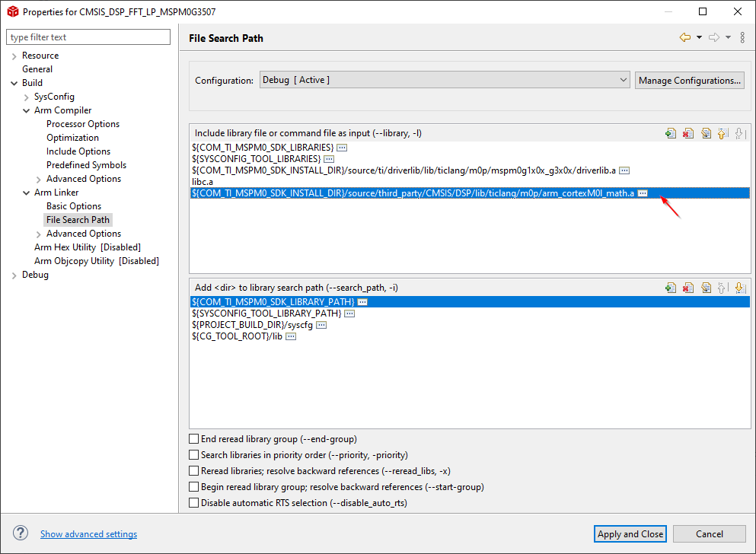This screenshot has height=554, width=756.
Task: Open Show advanced settings link
Action: tap(89, 533)
